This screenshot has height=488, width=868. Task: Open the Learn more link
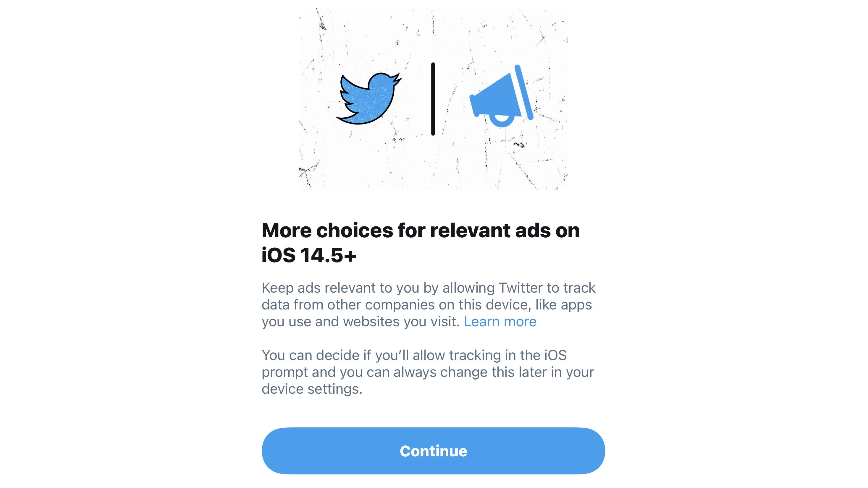pyautogui.click(x=500, y=322)
